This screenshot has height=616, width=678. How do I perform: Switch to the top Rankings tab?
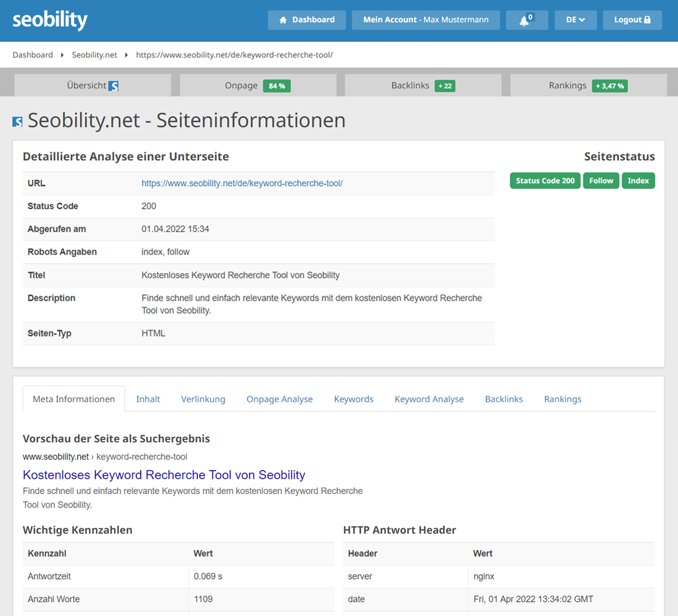click(589, 86)
